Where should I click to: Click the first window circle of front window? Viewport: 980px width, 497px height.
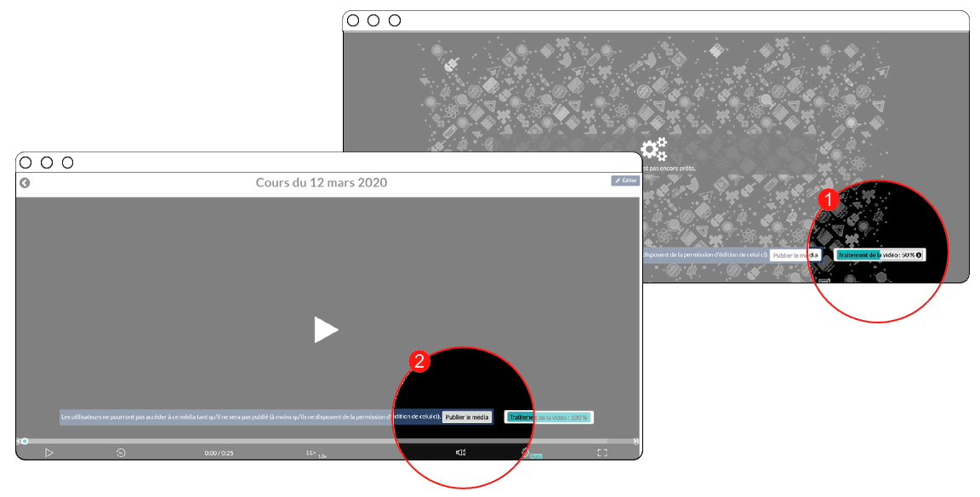[x=26, y=163]
